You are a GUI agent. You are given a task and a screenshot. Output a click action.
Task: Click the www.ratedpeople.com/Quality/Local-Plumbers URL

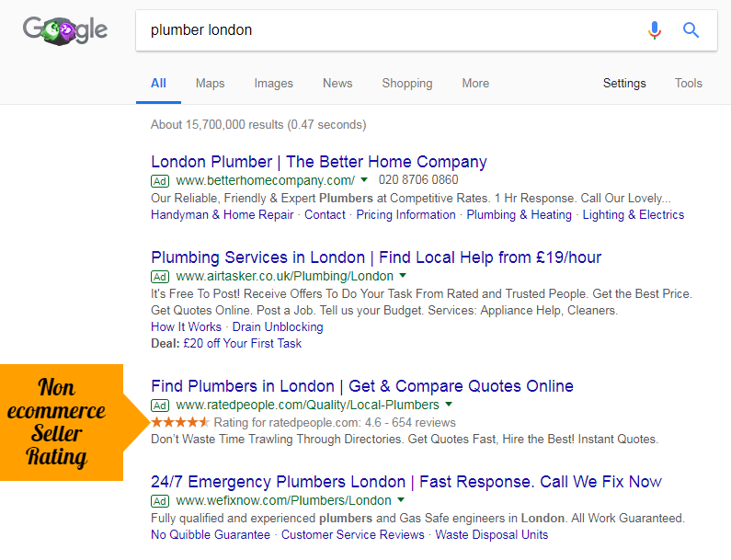(x=308, y=405)
